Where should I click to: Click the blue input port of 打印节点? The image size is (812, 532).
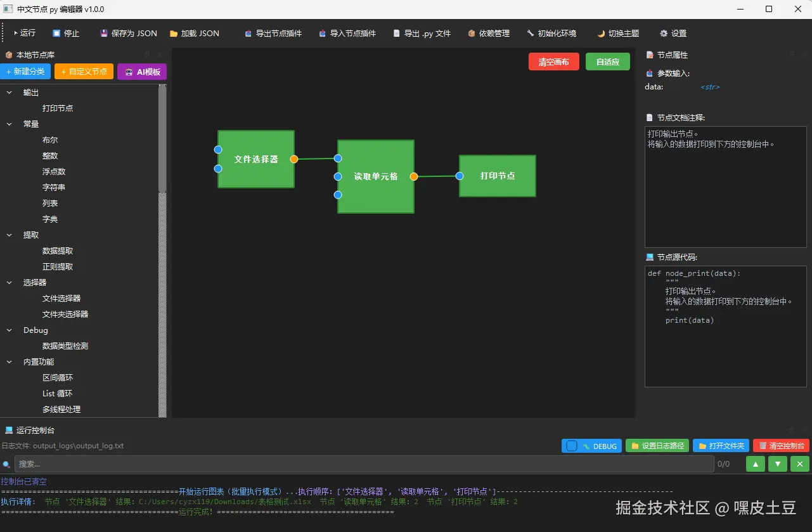(x=460, y=176)
